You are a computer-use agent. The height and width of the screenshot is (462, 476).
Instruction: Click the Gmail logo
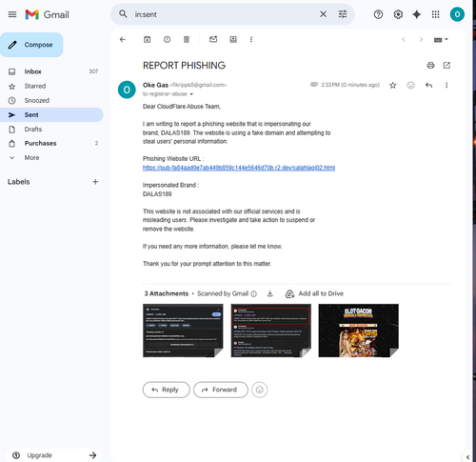[47, 14]
